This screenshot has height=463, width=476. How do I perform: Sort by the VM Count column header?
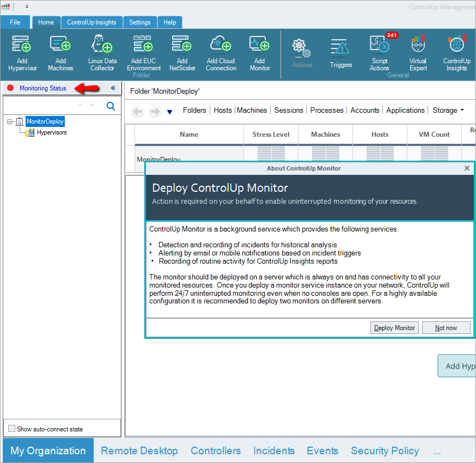(x=434, y=135)
